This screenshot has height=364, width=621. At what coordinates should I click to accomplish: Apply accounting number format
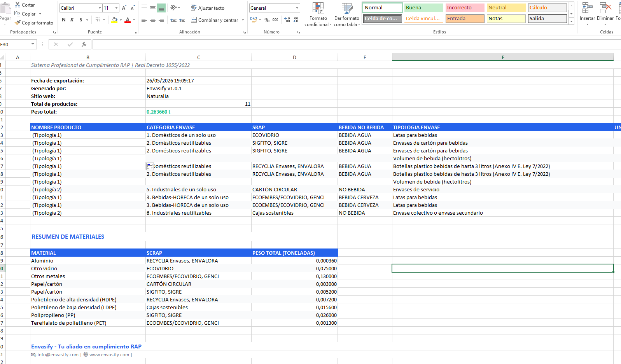coord(254,20)
